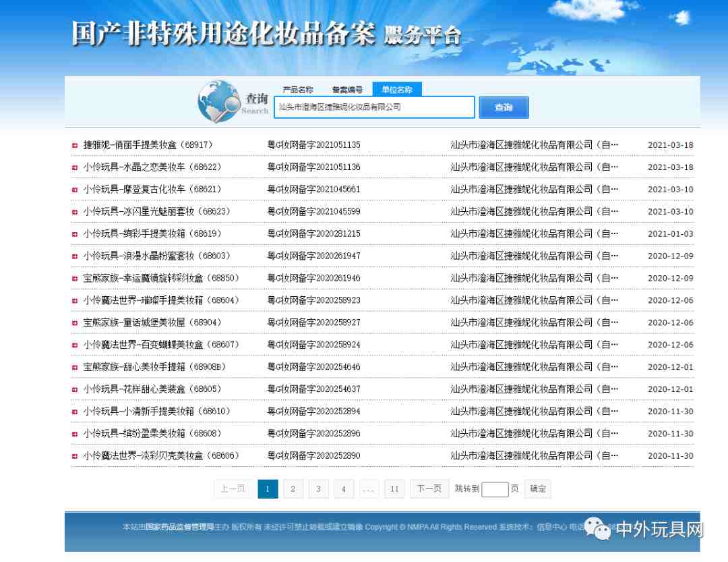Image resolution: width=728 pixels, height=562 pixels.
Task: Click company name in 捷雅妮-俏丽手提美妆盒 row
Action: click(535, 145)
